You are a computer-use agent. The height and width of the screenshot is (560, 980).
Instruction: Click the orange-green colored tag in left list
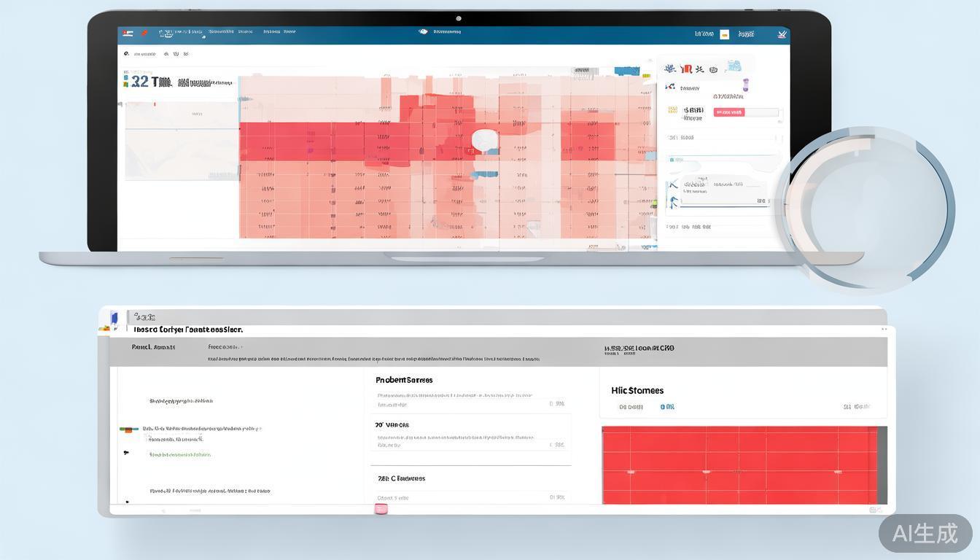point(128,429)
